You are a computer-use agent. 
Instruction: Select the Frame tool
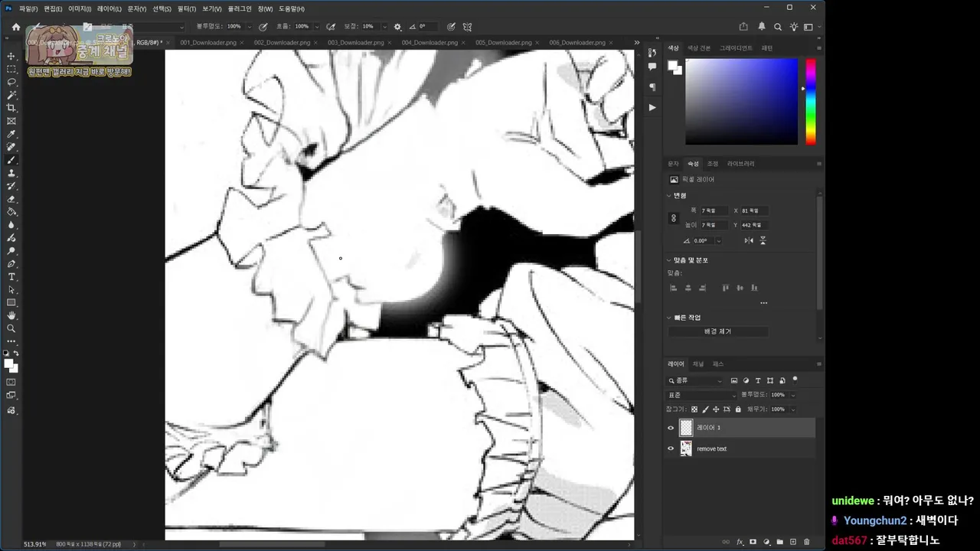click(x=11, y=121)
